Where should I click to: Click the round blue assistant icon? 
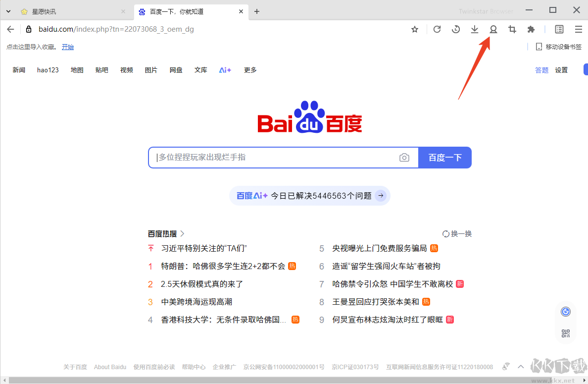pyautogui.click(x=566, y=312)
